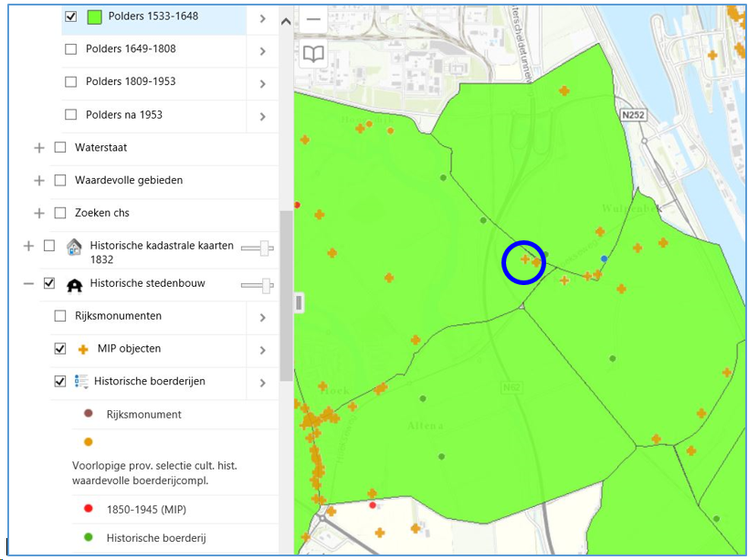This screenshot has height=560, width=748.
Task: Click the Historische boerderijen legend list icon
Action: (x=81, y=382)
